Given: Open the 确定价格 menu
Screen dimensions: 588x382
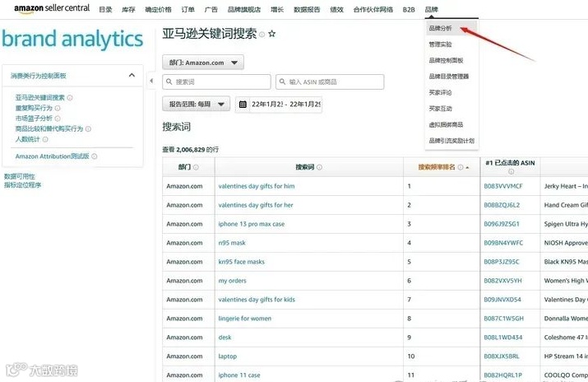Looking at the screenshot, I should coord(158,10).
